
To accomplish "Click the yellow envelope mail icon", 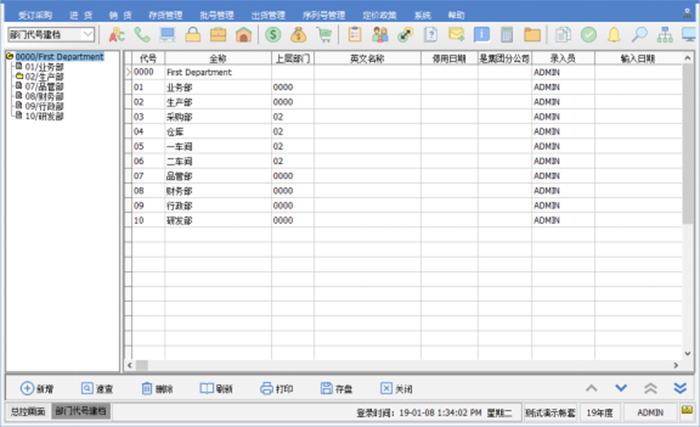I will click(x=456, y=35).
